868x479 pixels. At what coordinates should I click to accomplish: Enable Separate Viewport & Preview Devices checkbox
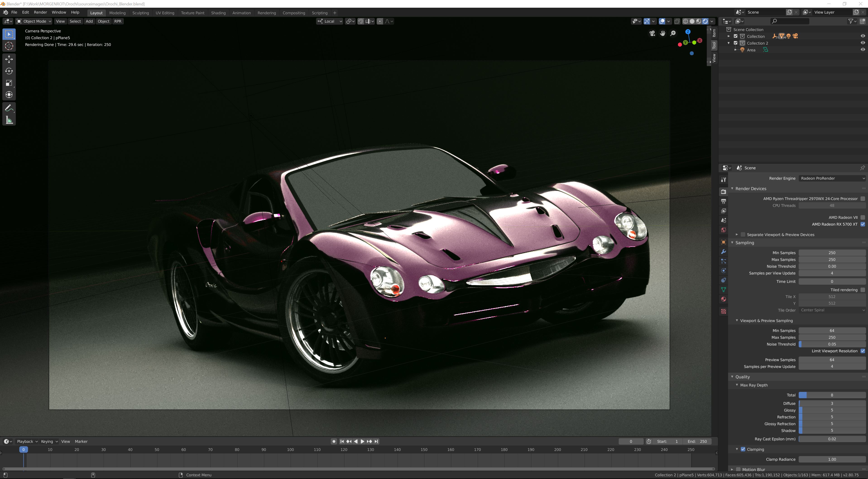pos(743,235)
